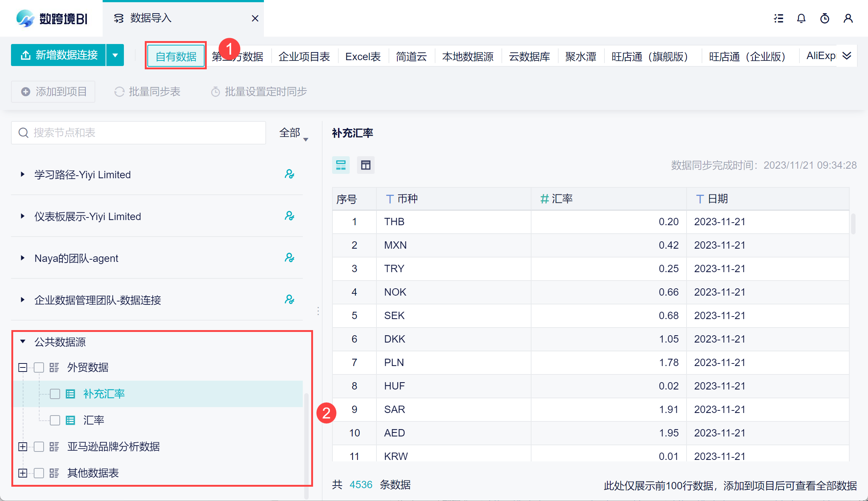This screenshot has width=868, height=501.
Task: Collapse the 公共数据源 group
Action: 23,342
